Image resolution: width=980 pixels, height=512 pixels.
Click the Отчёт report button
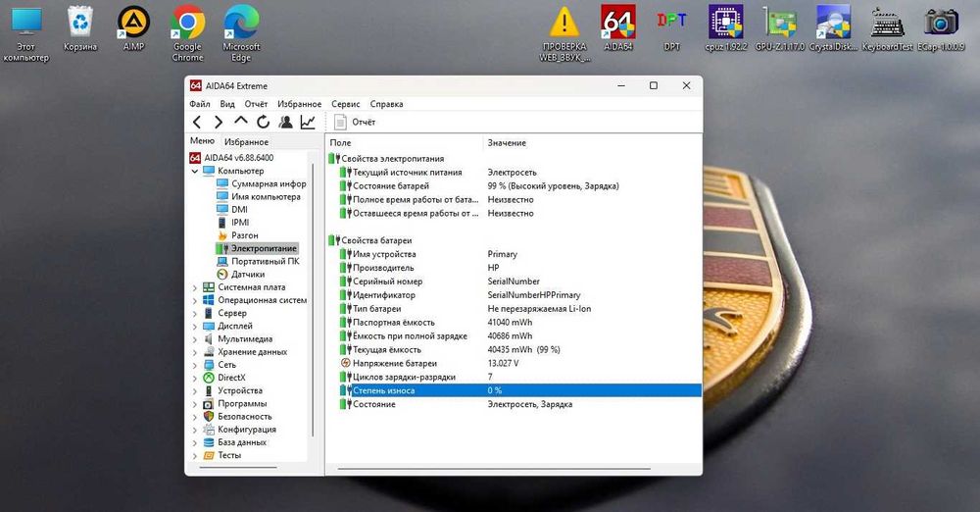pyautogui.click(x=355, y=122)
